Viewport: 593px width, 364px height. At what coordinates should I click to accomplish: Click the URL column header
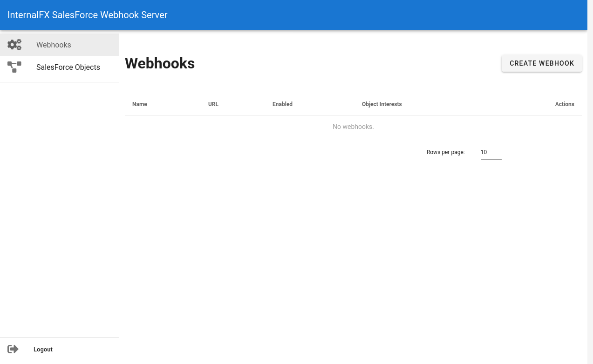[213, 104]
